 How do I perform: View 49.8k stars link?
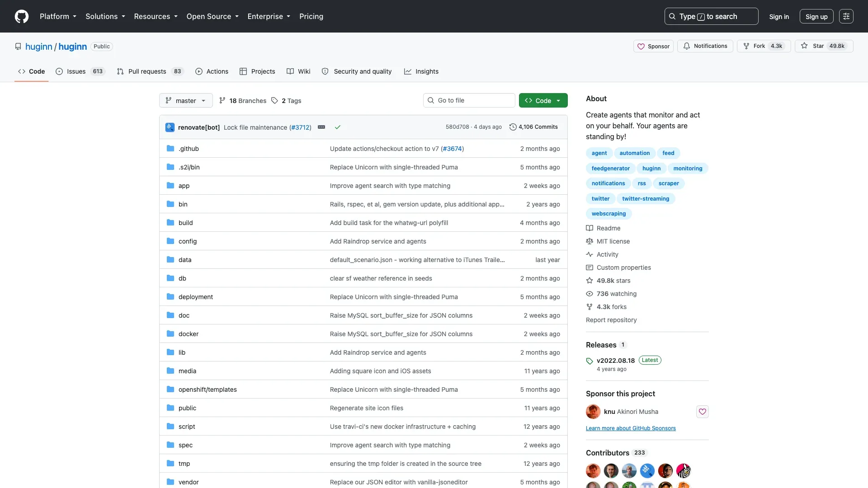(x=608, y=281)
